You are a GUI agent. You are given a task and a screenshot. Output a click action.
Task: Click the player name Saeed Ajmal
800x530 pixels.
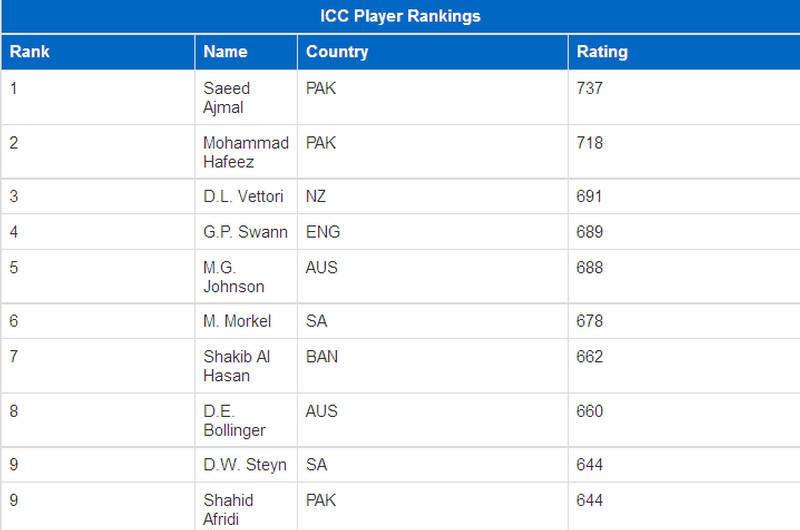click(x=227, y=97)
